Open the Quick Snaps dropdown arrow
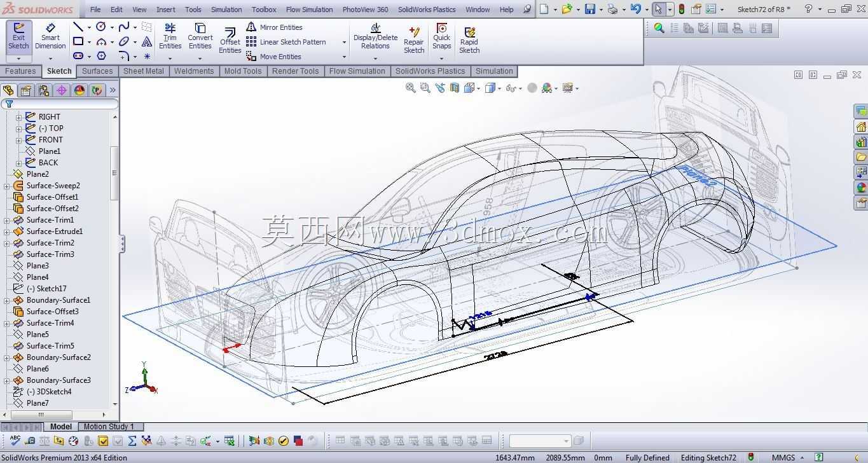The width and height of the screenshot is (868, 463). pos(441,59)
